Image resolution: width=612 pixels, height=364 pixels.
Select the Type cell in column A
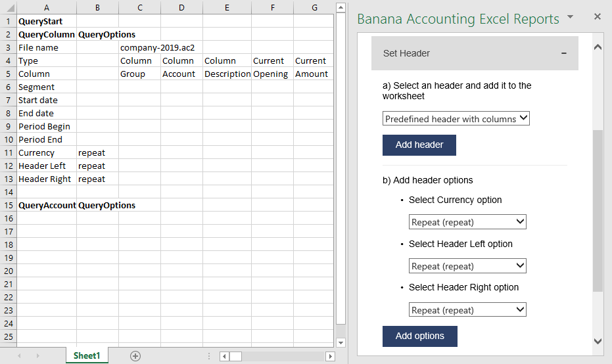[47, 61]
